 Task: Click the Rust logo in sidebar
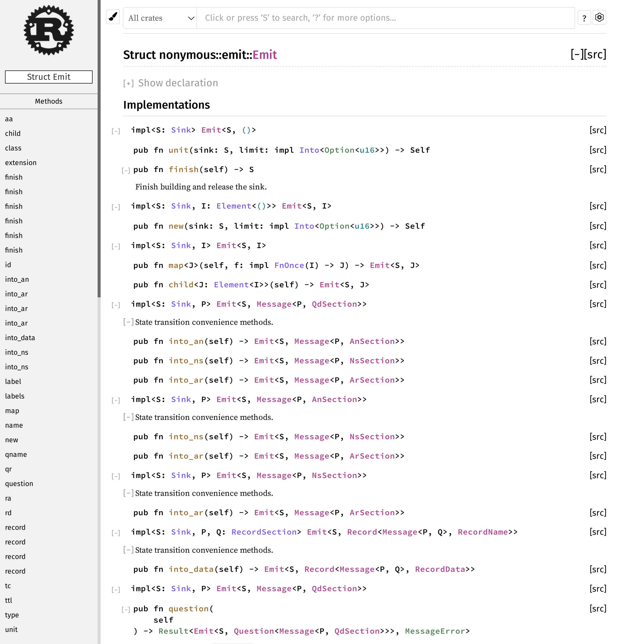49,30
